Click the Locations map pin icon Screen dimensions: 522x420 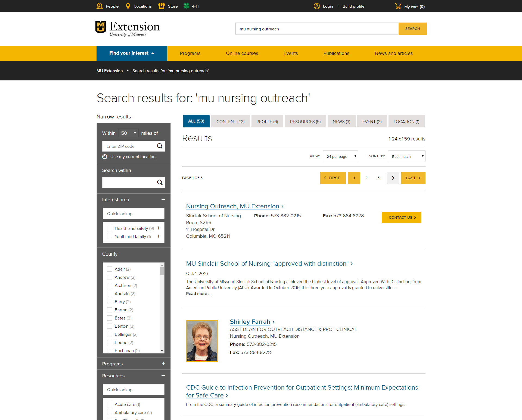128,6
